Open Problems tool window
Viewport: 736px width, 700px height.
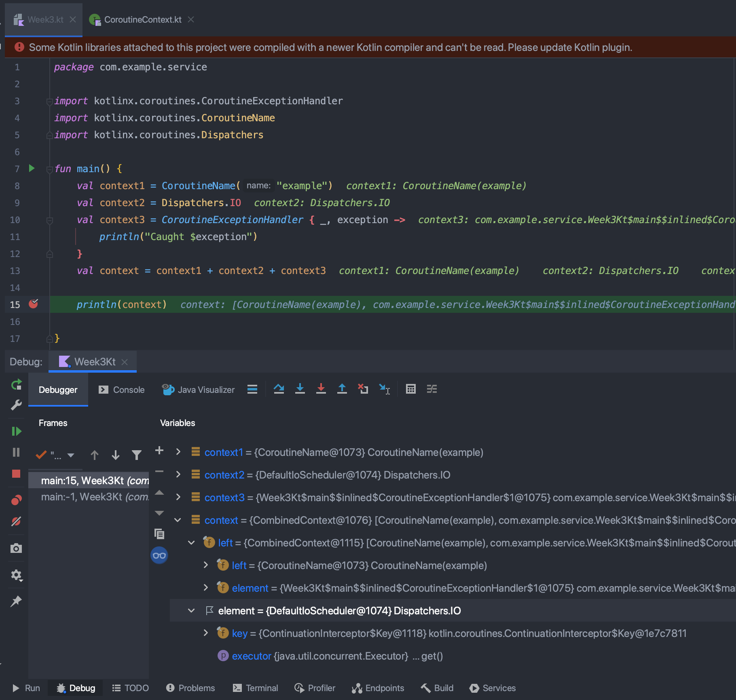190,688
